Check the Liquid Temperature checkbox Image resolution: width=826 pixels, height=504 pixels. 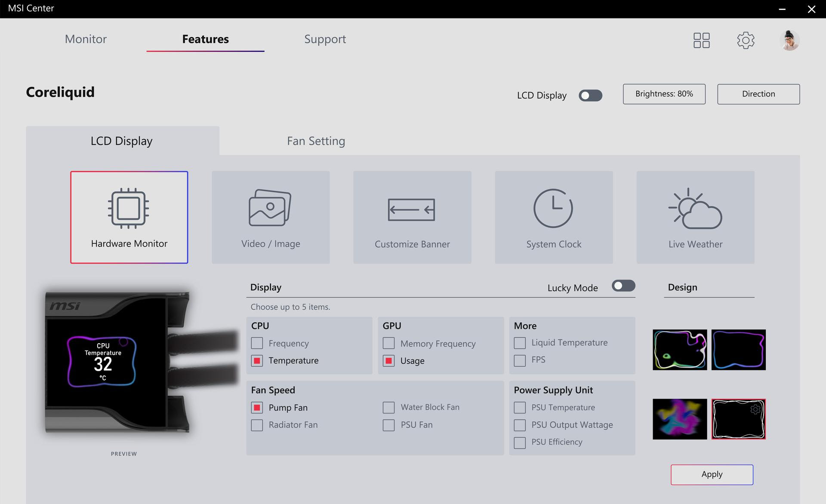tap(520, 343)
